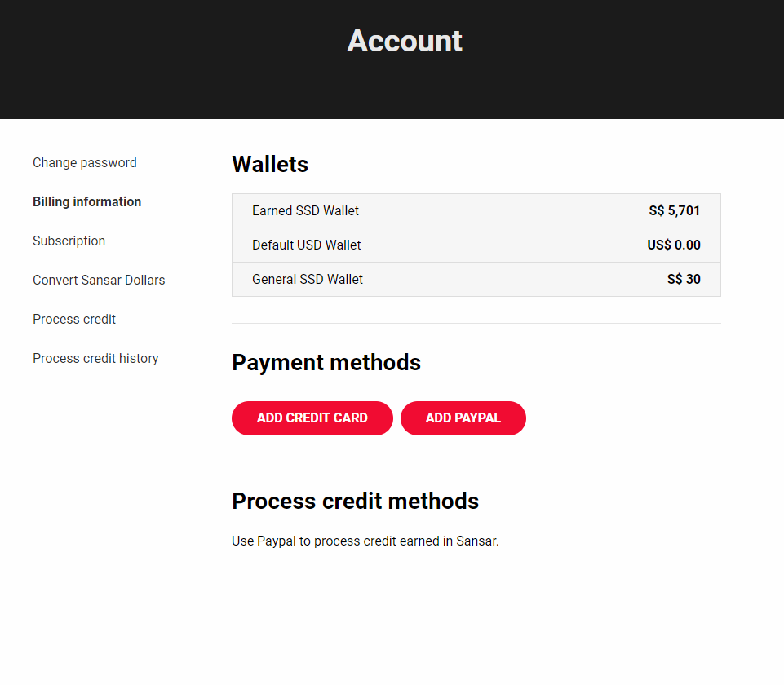This screenshot has width=784, height=685.
Task: Select Billing information in the sidebar
Action: pos(87,202)
